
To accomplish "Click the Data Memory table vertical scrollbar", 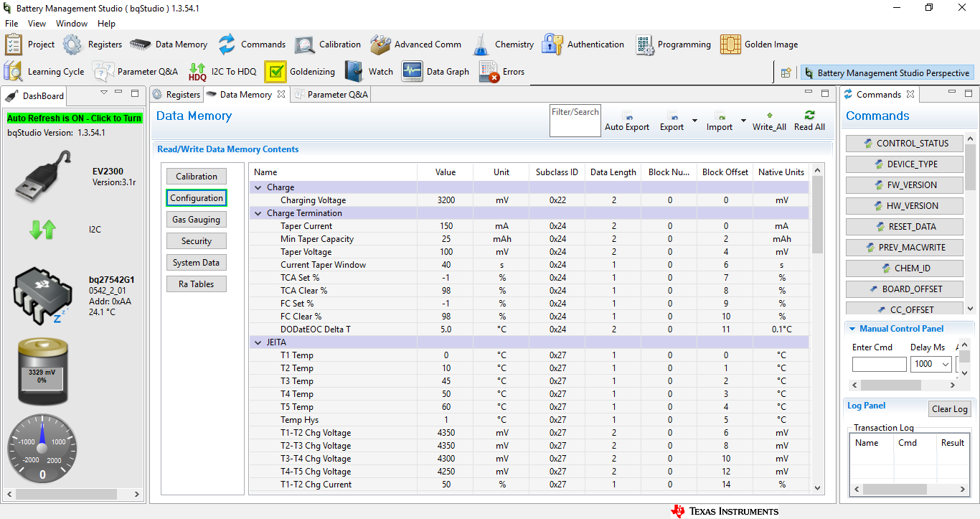I will pos(818,328).
